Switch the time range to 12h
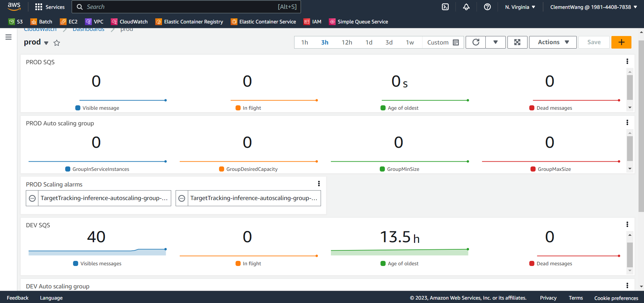 coord(346,42)
